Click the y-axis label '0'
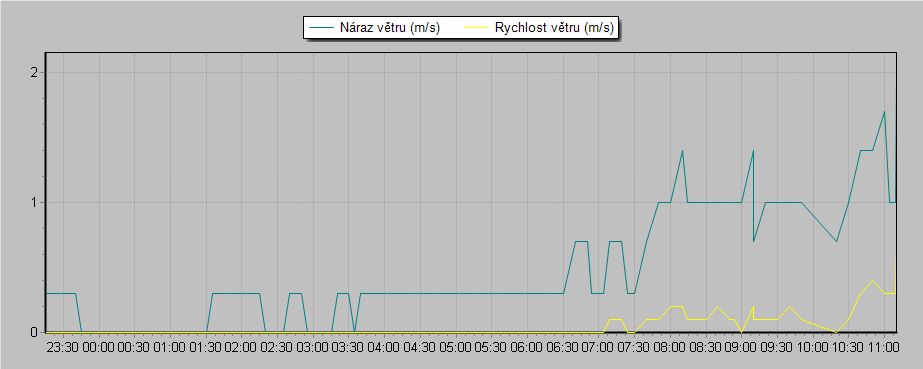 click(x=34, y=332)
